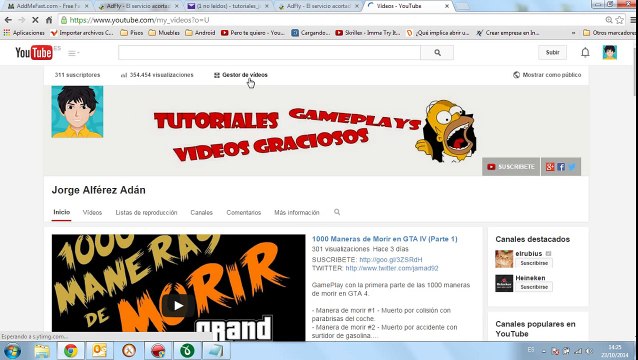Viewport: 638px width, 360px height.
Task: Click the browser forward arrow
Action: click(x=22, y=20)
